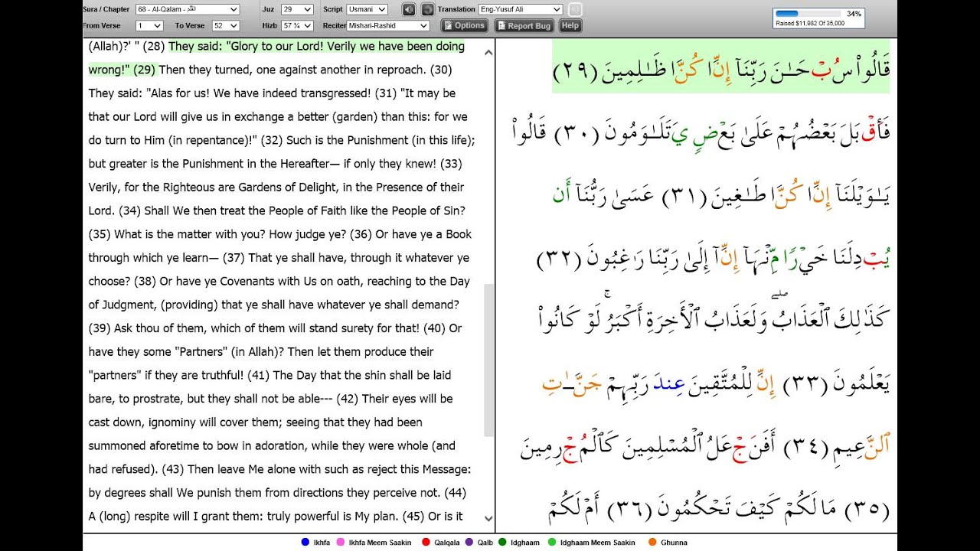980x551 pixels.
Task: Click the dark green Idghaam legend dot
Action: pos(502,543)
